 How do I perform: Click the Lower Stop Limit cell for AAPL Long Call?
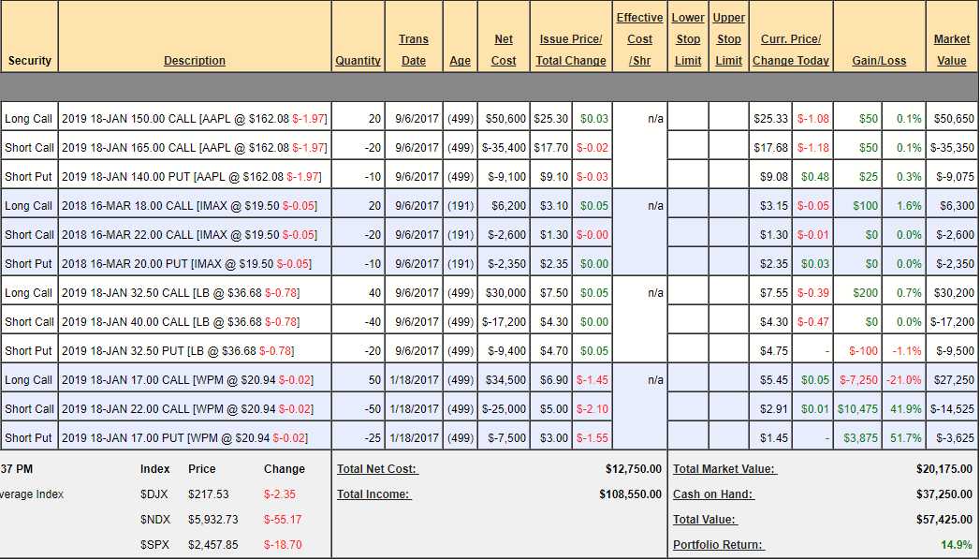pyautogui.click(x=688, y=119)
